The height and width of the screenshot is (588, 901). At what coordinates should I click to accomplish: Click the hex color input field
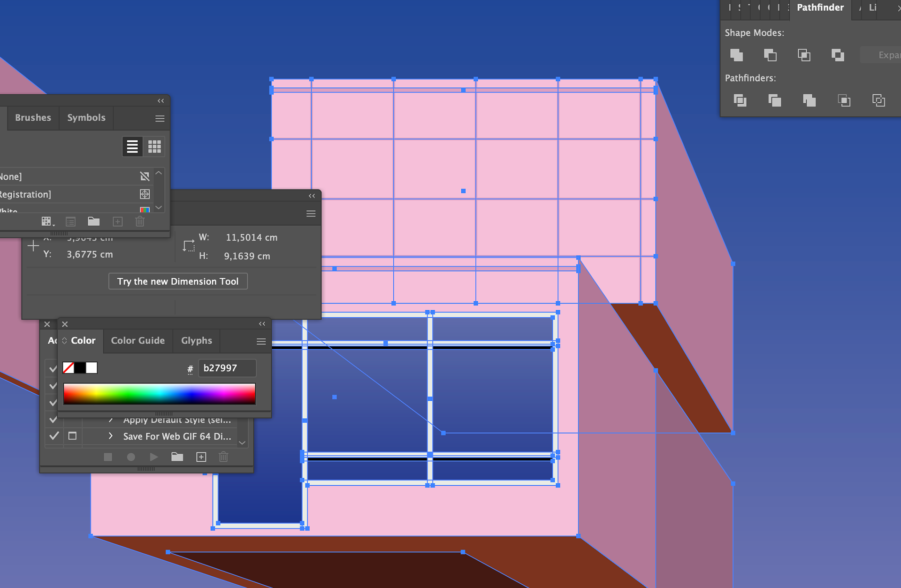[x=227, y=368]
